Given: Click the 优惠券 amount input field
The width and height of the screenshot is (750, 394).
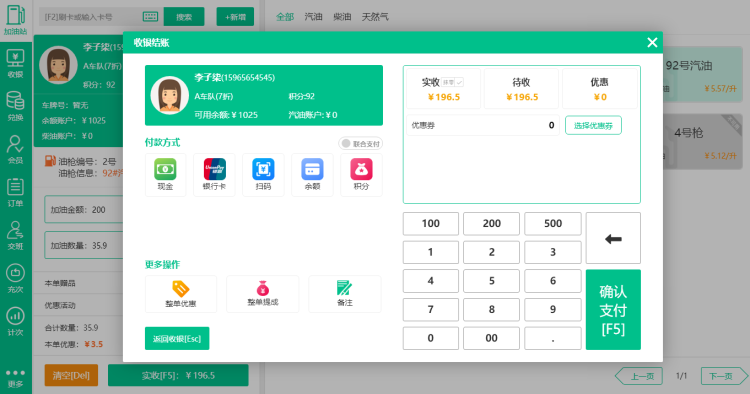Looking at the screenshot, I should point(483,125).
